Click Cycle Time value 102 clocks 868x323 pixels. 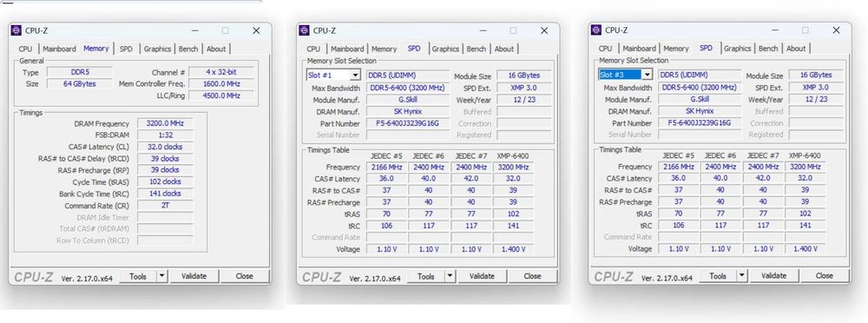pyautogui.click(x=165, y=181)
